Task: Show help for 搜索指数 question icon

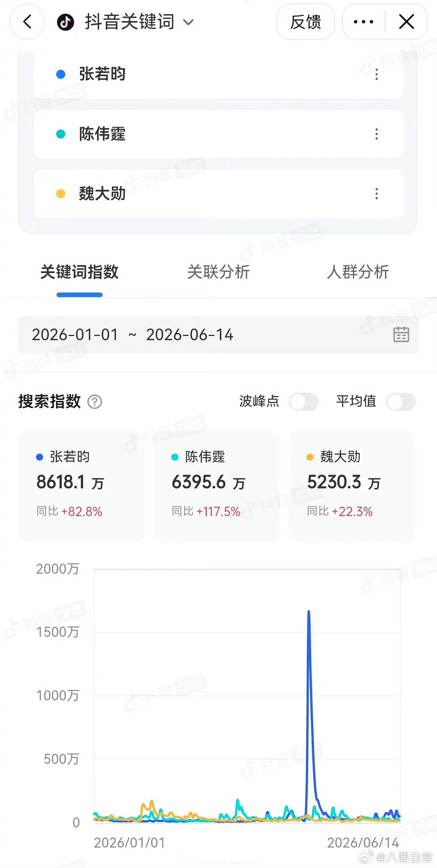Action: click(x=95, y=402)
